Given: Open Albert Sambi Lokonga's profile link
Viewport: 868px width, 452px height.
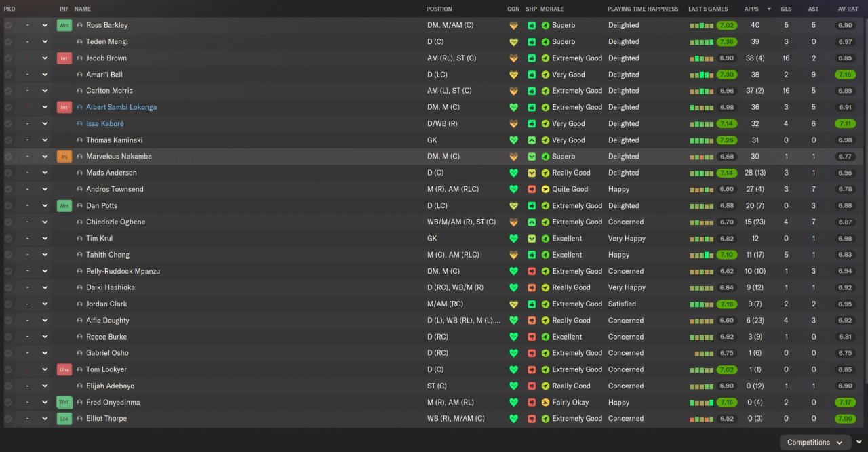Looking at the screenshot, I should (121, 107).
